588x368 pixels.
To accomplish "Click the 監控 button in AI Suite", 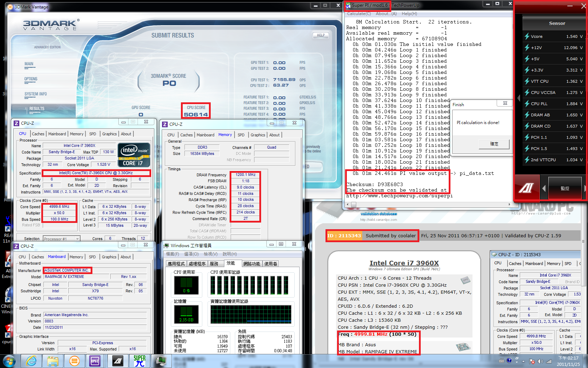I will pos(565,188).
